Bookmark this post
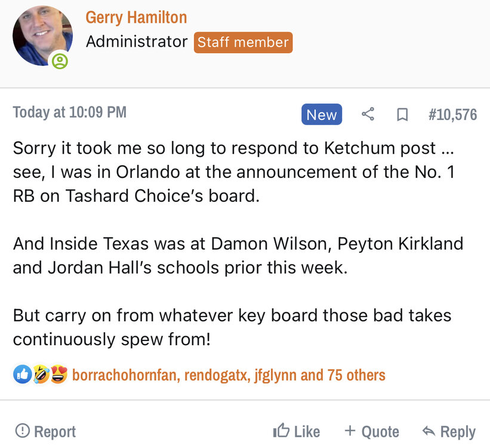This screenshot has height=448, width=490. pos(402,115)
